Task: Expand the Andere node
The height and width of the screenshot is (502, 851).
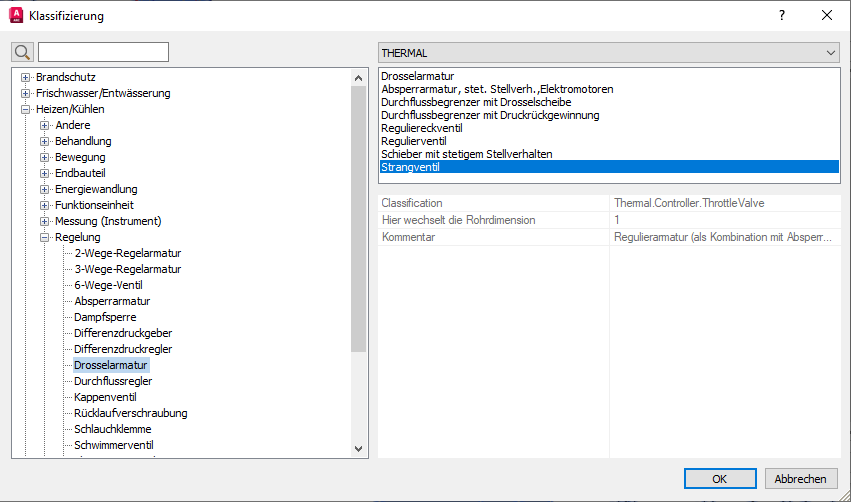Action: [45, 125]
